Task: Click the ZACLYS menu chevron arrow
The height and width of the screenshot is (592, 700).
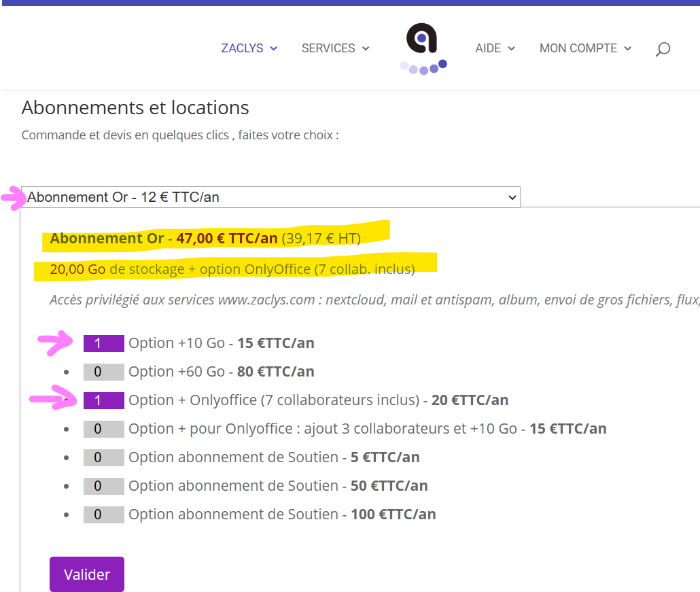Action: coord(274,49)
